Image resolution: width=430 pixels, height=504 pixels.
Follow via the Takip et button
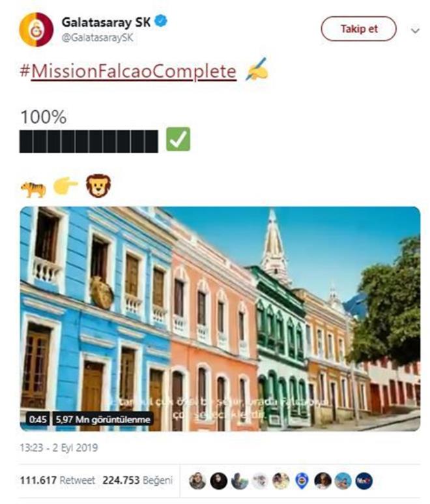point(358,29)
